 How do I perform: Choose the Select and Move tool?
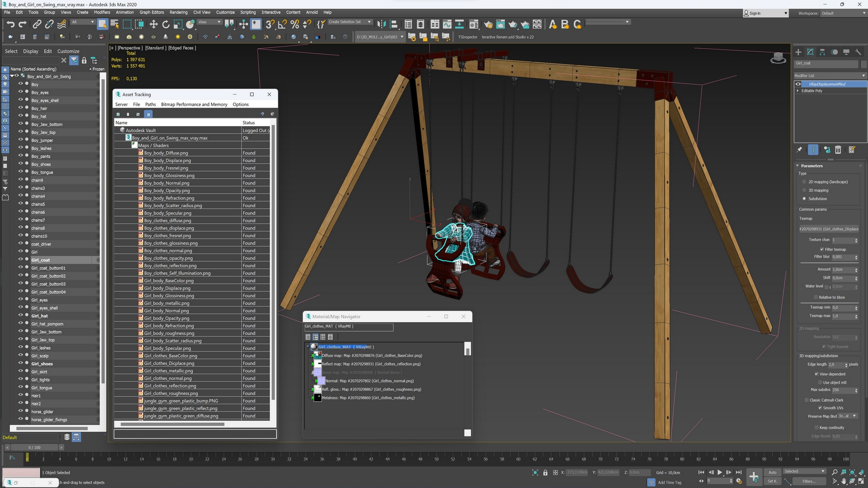click(153, 24)
